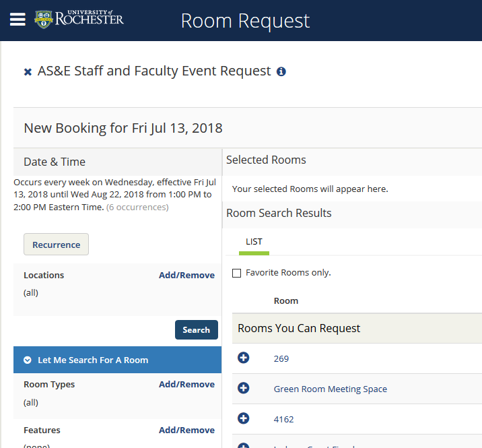Viewport: 482px width, 448px height.
Task: Click Add/Remove for Room Types
Action: (186, 384)
